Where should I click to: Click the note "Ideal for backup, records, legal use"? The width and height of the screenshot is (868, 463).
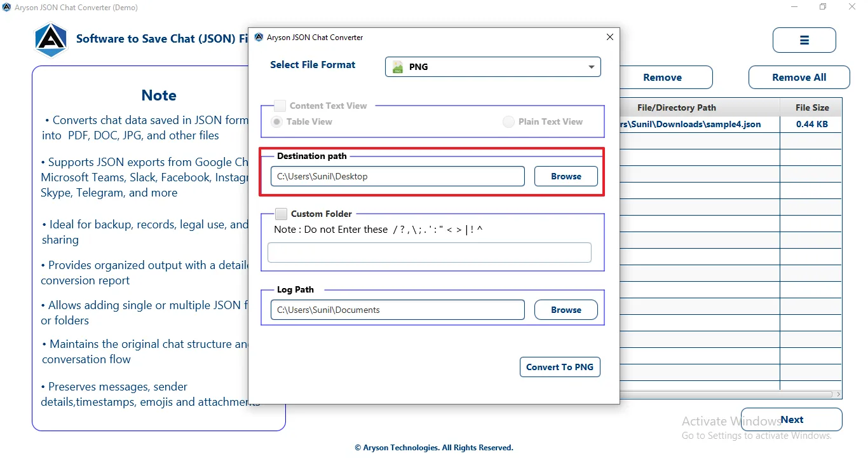click(x=145, y=232)
